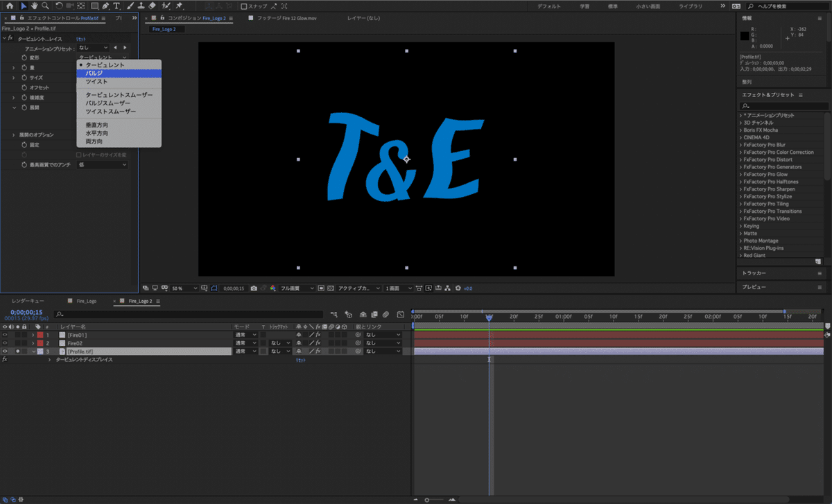Choose バルジ from the displacement menu
This screenshot has width=832, height=504.
click(119, 73)
